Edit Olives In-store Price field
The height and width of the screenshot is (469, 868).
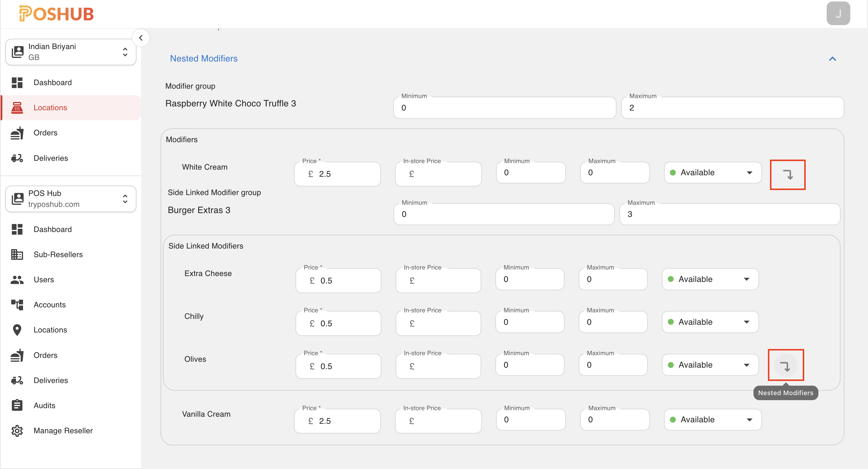click(x=438, y=366)
